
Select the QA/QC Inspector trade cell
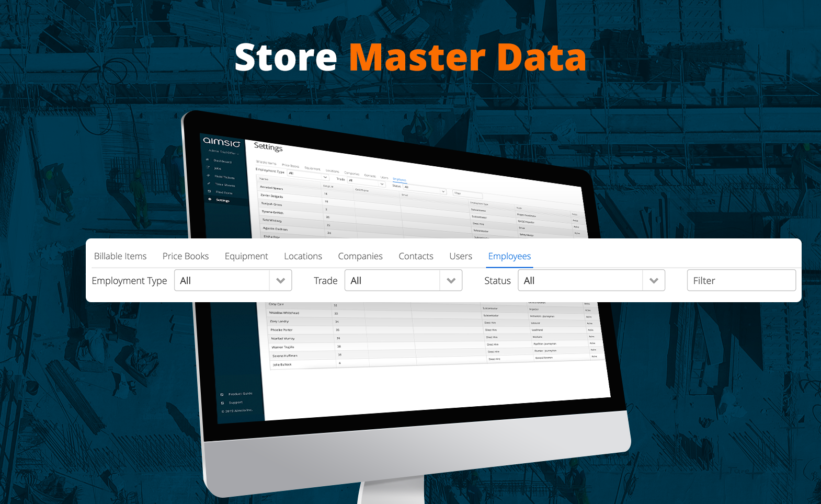(x=526, y=222)
